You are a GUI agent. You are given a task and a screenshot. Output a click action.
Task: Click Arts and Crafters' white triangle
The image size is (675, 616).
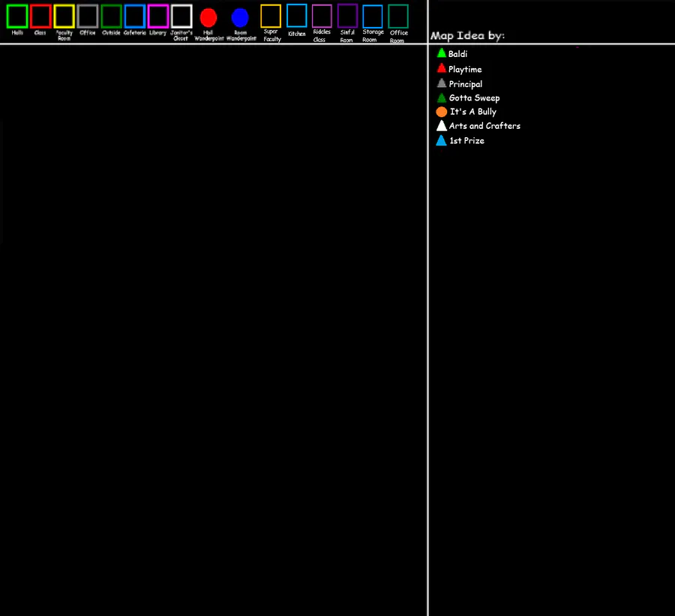coord(441,126)
